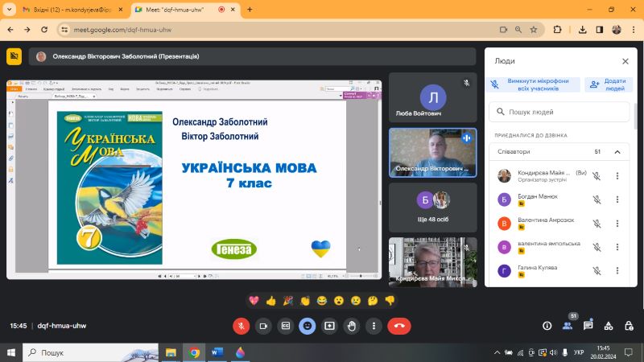Mute Богдан Манюк microphone icon
Screen dimensions: 644x362
(597, 200)
